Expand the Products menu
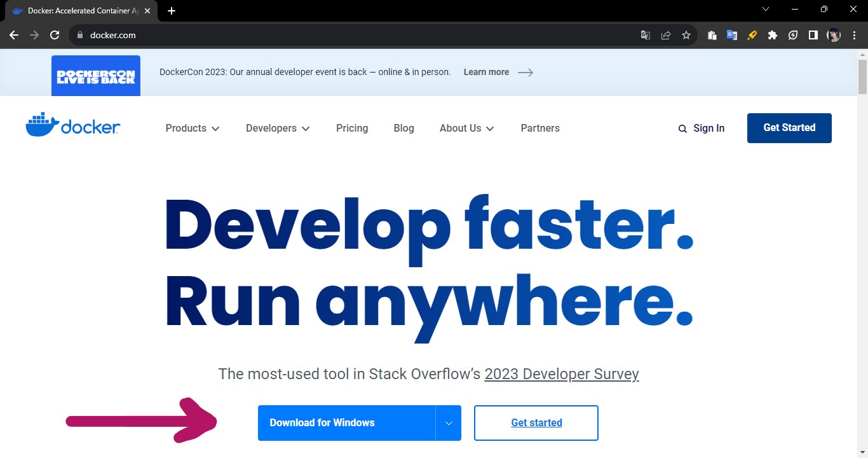 pos(193,128)
